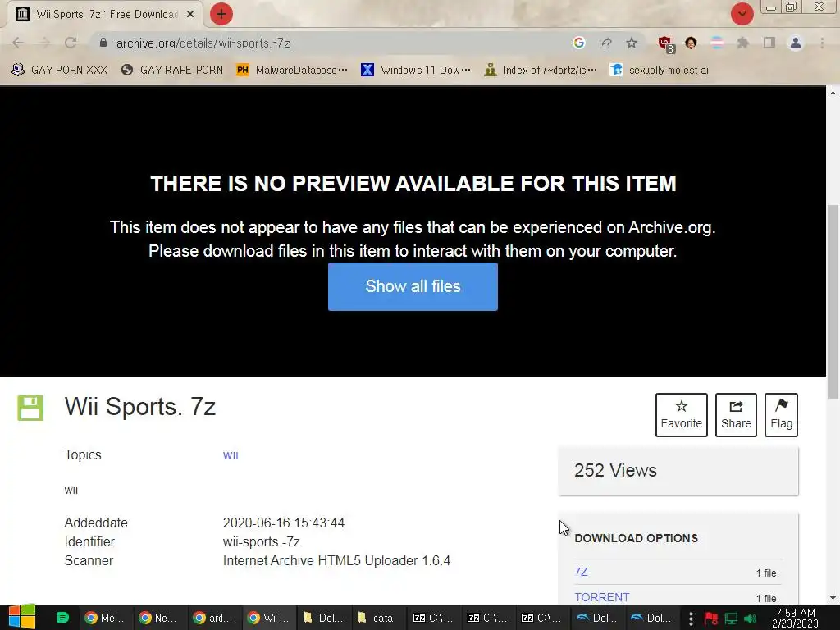
Task: Reload the page with the refresh icon
Action: [71, 43]
